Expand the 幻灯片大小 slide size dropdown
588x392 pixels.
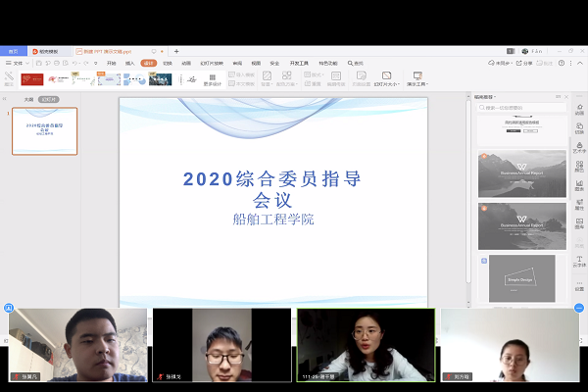coord(386,79)
